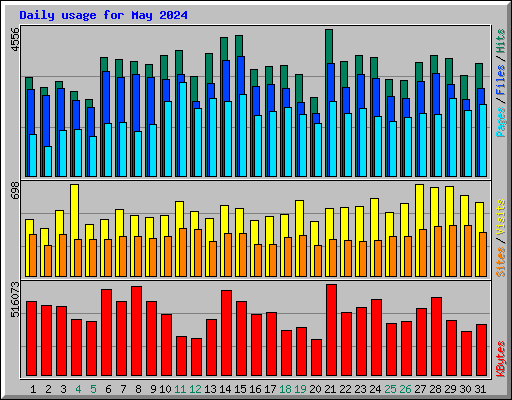The width and height of the screenshot is (512, 400).
Task: Select the red KBytes bar for day 1
Action: tap(31, 339)
